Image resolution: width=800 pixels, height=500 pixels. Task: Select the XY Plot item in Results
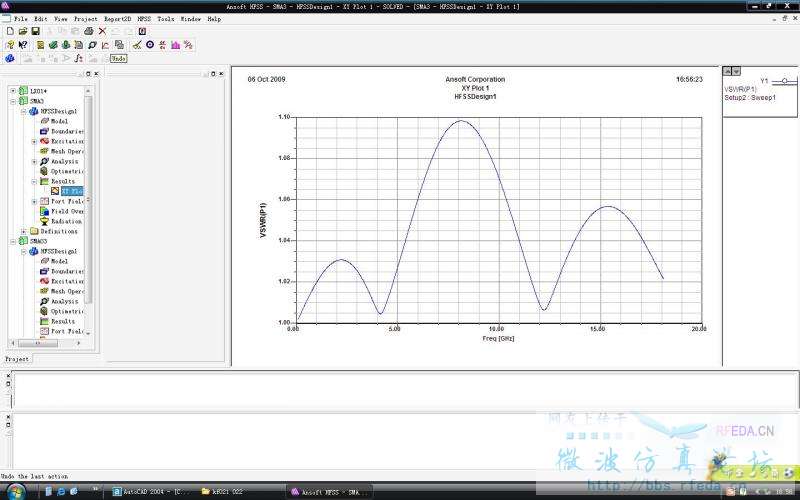point(70,191)
